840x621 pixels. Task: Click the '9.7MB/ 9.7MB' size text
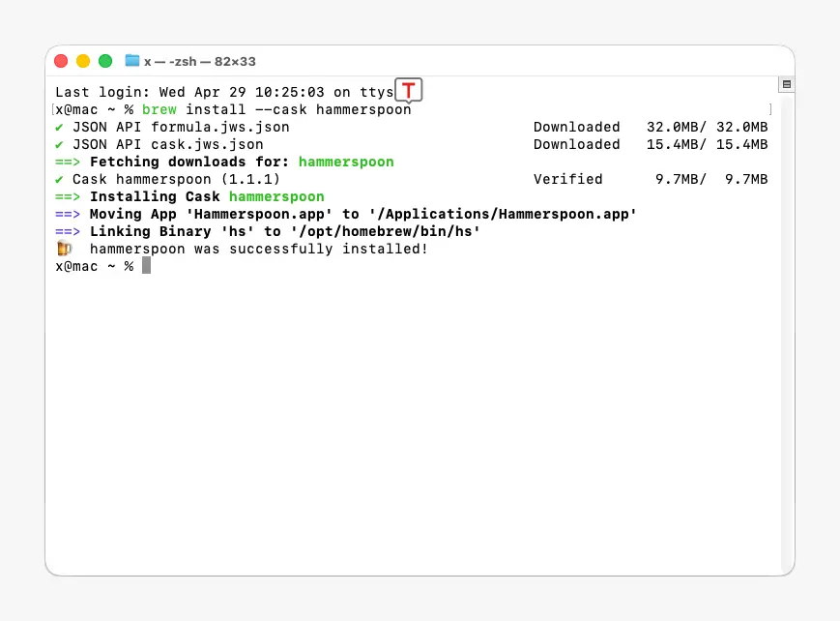[711, 179]
